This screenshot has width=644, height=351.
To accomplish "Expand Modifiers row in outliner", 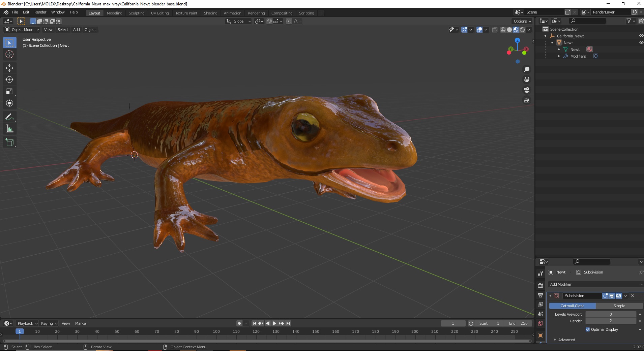I will point(559,56).
